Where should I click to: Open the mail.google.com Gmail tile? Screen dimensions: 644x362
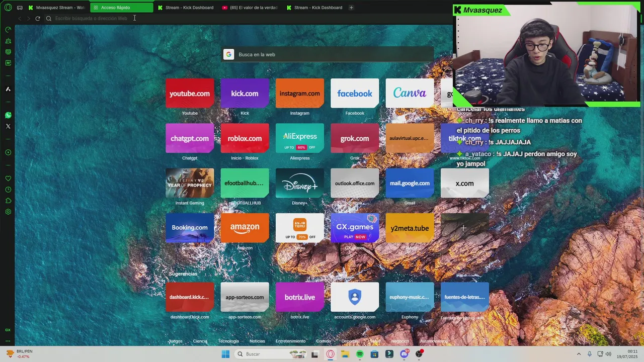(x=410, y=183)
